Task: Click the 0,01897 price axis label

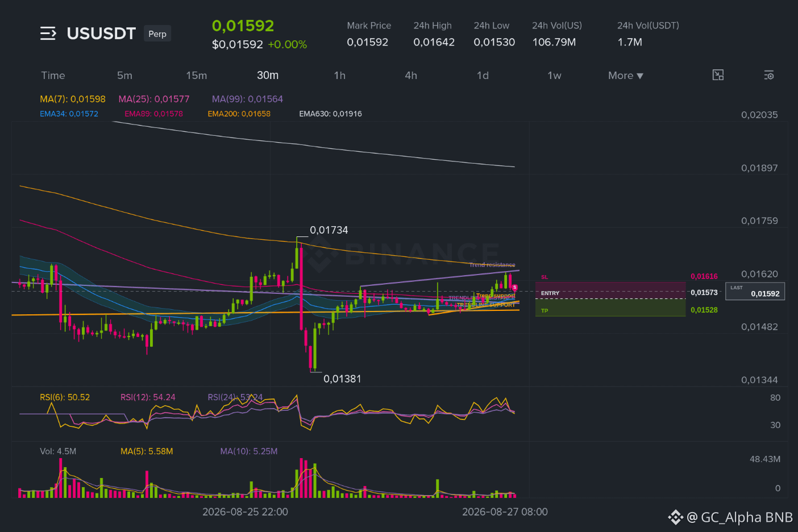Action: [759, 168]
